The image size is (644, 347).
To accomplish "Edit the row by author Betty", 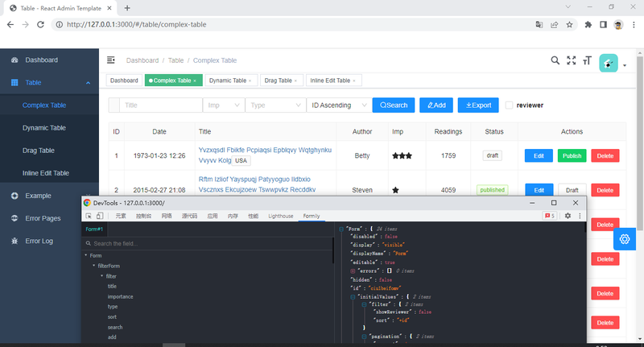I will pos(539,155).
